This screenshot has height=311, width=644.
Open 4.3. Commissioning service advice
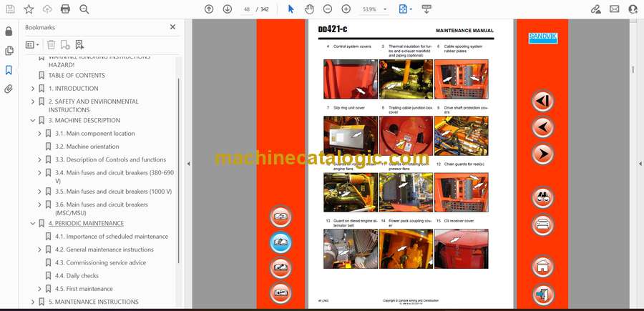[x=100, y=262]
